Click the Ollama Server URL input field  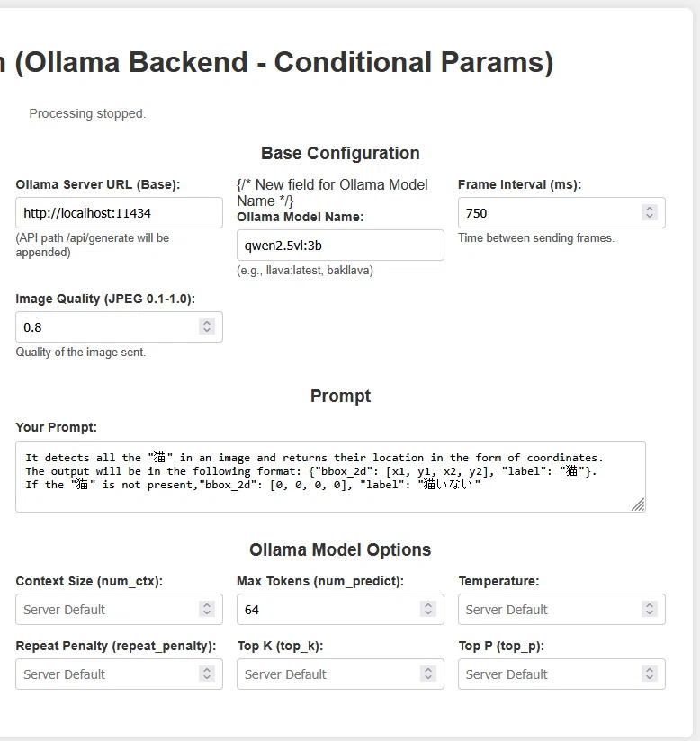point(119,213)
